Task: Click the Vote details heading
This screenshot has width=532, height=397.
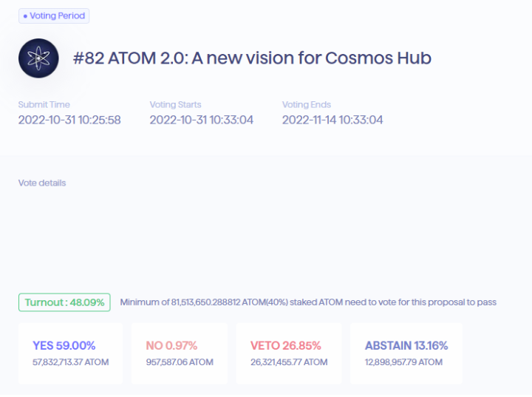Action: pyautogui.click(x=42, y=183)
